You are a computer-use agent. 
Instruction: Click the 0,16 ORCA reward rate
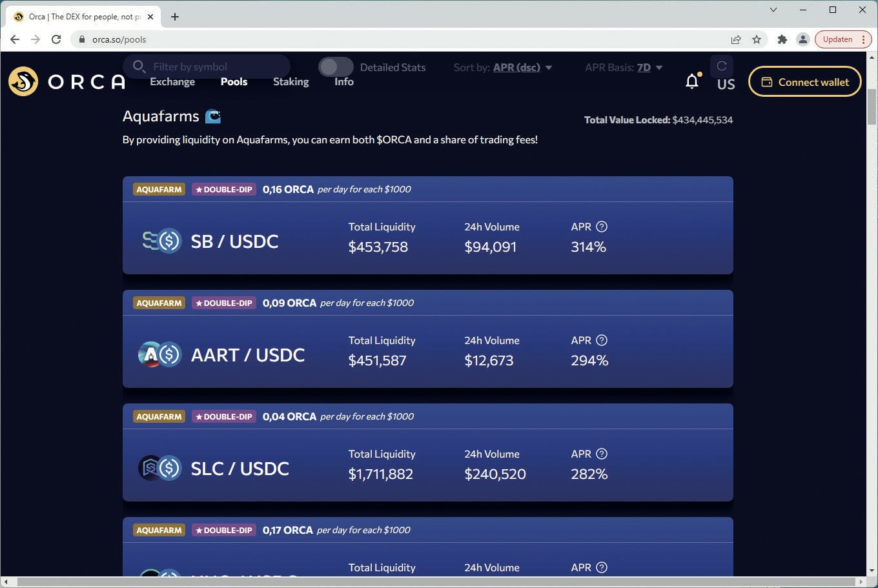click(x=288, y=189)
